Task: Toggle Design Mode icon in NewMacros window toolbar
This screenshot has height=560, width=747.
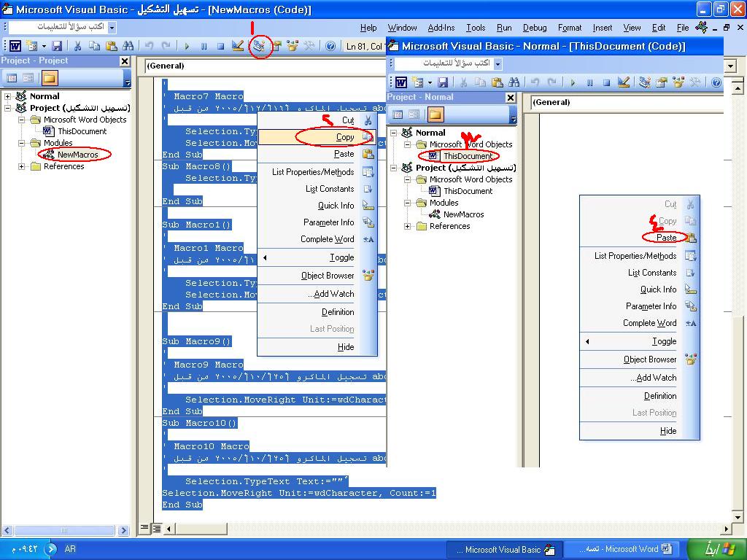Action: tap(237, 46)
